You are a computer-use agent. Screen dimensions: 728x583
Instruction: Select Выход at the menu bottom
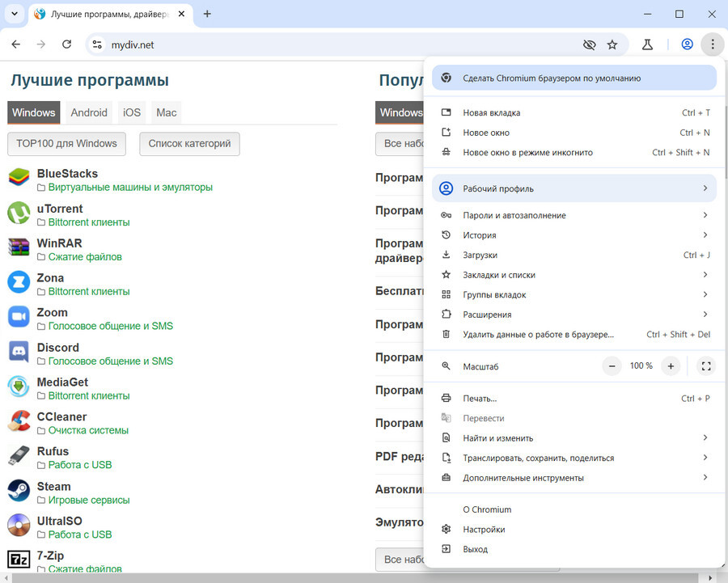[574, 550]
